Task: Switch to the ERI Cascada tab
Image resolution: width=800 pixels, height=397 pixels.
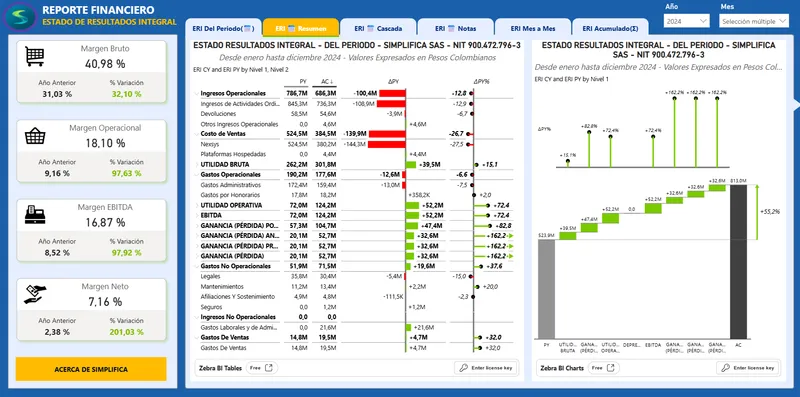Action: pos(378,29)
